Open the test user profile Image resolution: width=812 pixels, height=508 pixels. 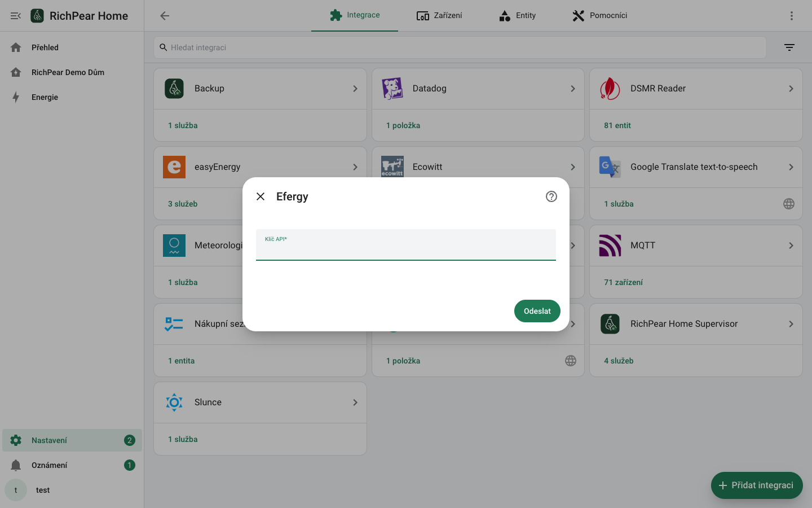[72, 490]
